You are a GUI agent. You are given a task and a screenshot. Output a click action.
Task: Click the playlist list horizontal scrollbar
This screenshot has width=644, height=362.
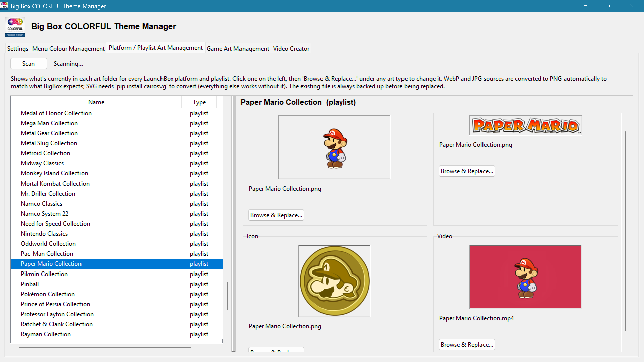point(105,348)
